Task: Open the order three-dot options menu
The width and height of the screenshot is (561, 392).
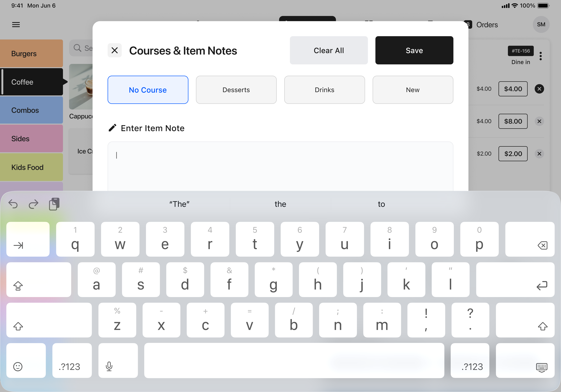Action: point(541,56)
